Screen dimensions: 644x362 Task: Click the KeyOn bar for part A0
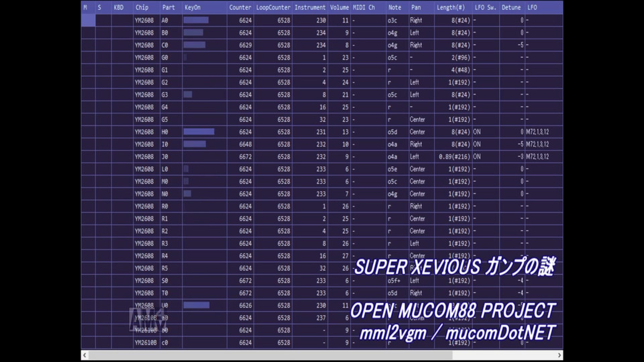[196, 20]
